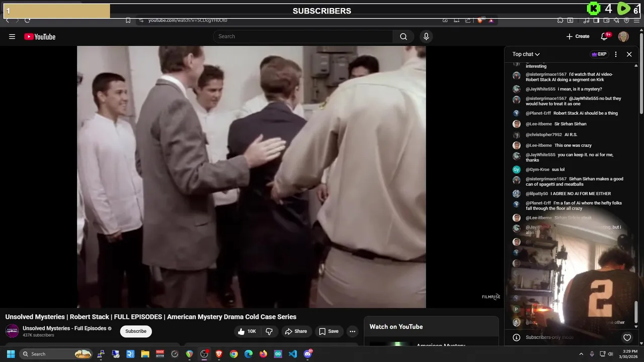Open Firefox from taskbar
644x362 pixels.
(263, 354)
